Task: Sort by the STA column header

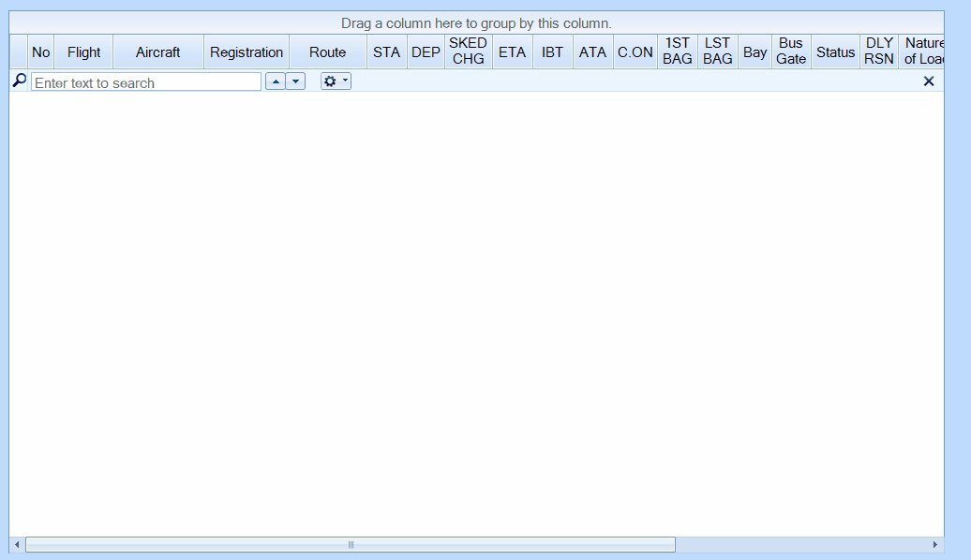Action: pos(386,52)
